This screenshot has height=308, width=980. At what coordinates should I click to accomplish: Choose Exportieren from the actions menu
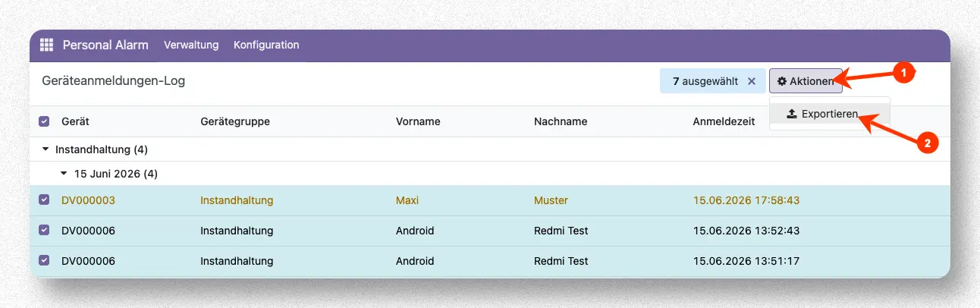(x=829, y=114)
